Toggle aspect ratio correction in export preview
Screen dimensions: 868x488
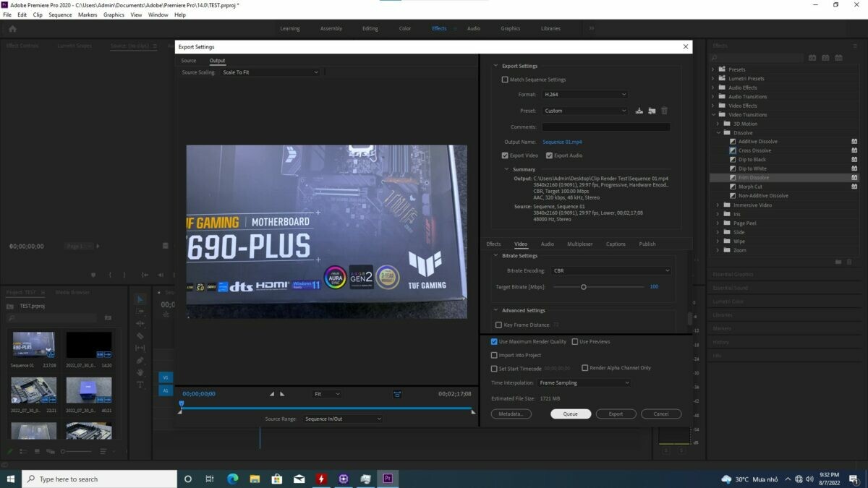click(x=397, y=394)
